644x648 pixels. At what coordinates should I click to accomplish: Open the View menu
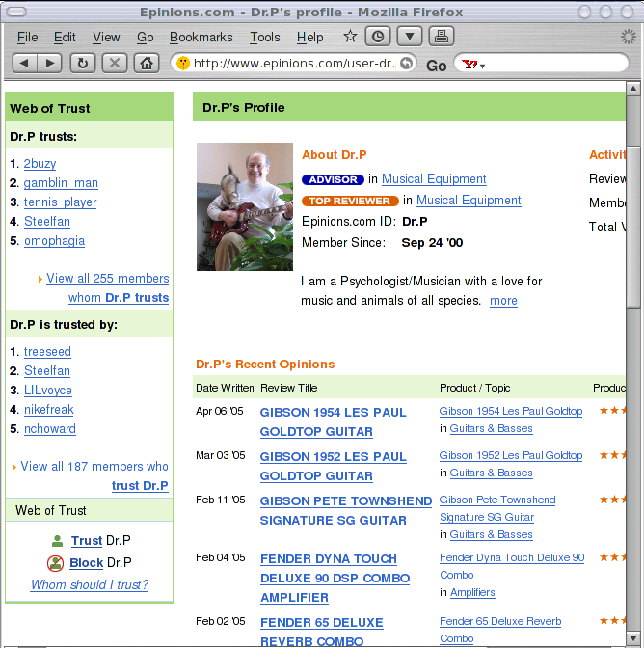(x=106, y=38)
